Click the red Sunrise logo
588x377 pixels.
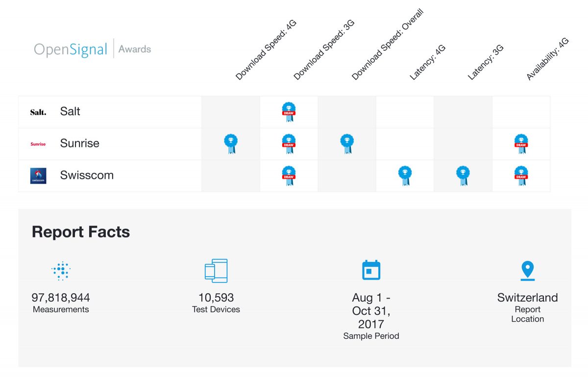[x=38, y=144]
